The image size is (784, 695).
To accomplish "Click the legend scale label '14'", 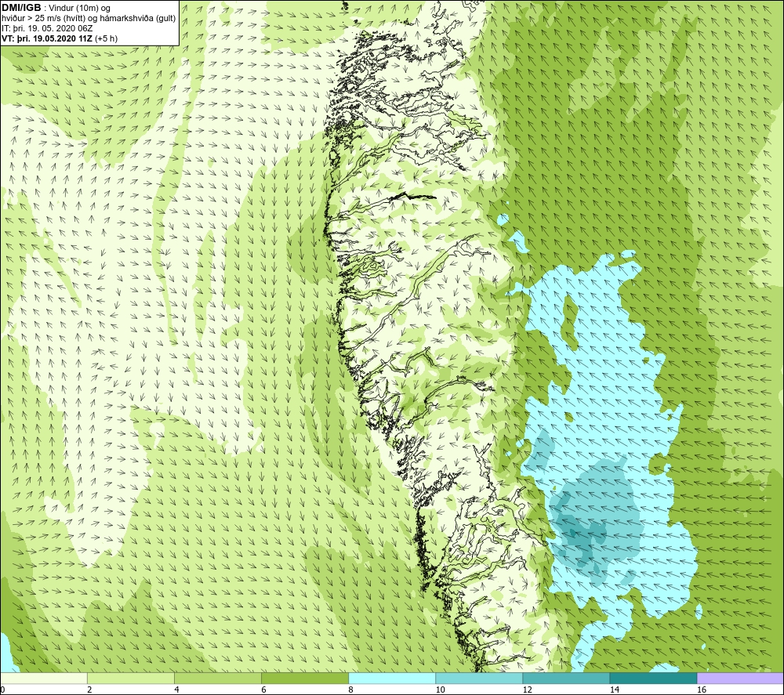I will (614, 690).
